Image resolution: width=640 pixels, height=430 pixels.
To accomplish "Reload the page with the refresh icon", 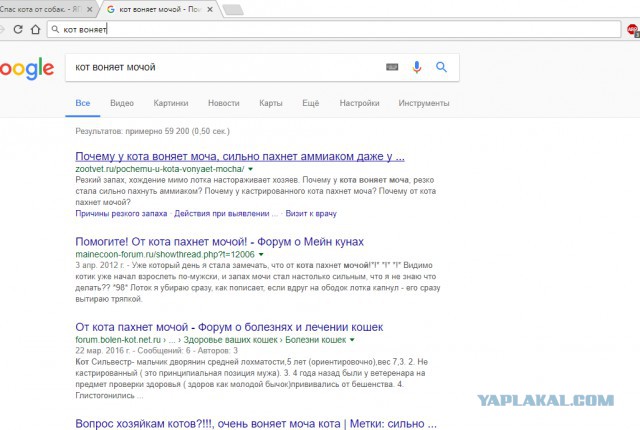I will 18,29.
